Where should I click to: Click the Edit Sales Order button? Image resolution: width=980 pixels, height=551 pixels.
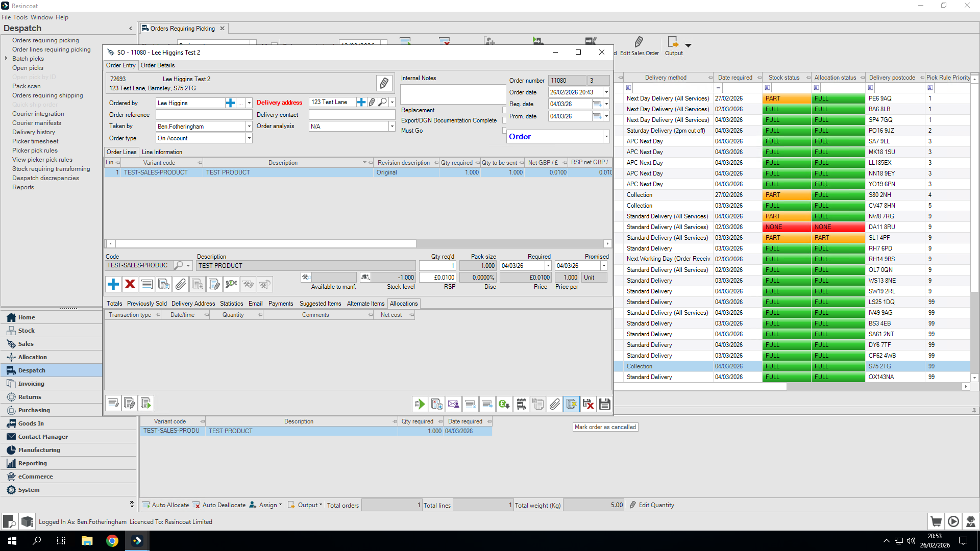(639, 46)
